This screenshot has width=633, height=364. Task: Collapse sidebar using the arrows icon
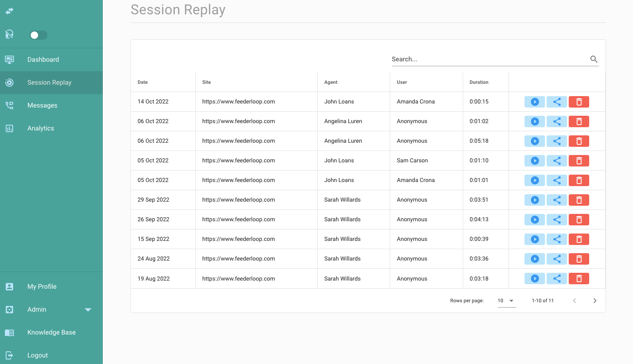click(9, 11)
